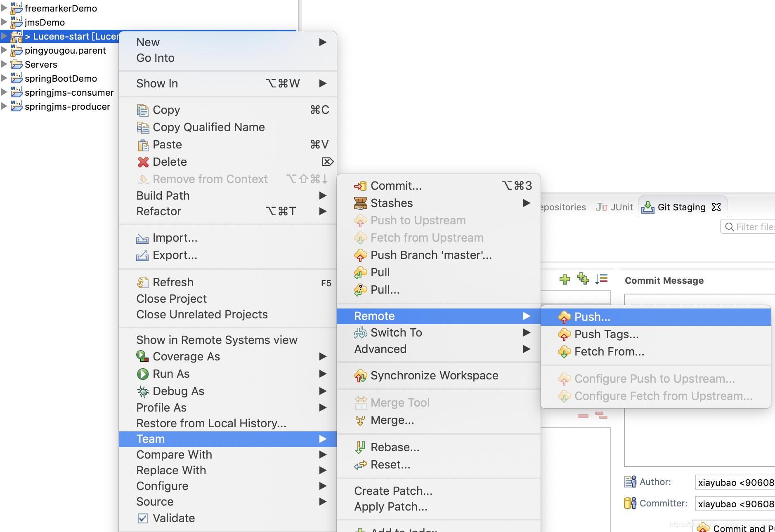The width and height of the screenshot is (775, 532).
Task: Expand the Servers folder
Action: 4,64
